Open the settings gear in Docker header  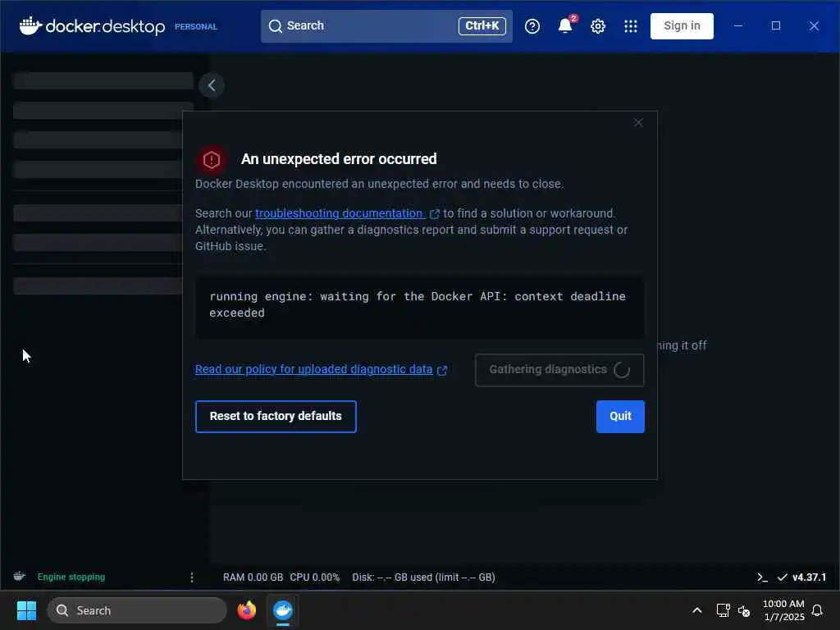click(598, 25)
